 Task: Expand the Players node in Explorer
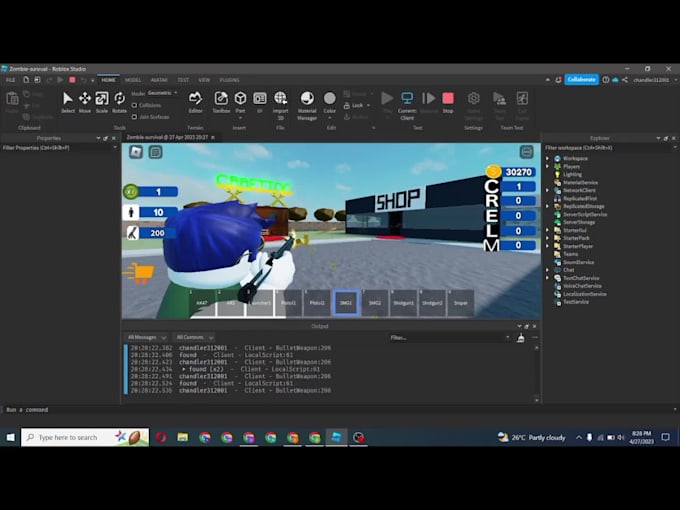(547, 166)
